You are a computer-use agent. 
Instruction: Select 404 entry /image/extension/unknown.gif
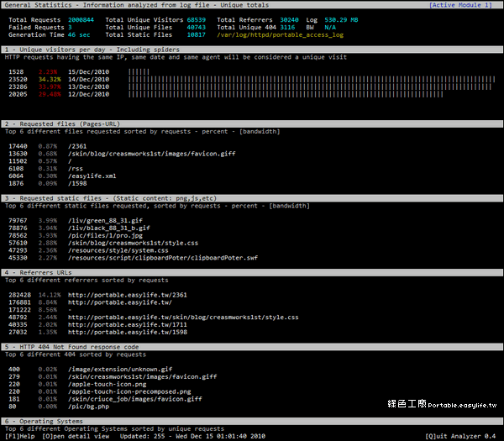pyautogui.click(x=120, y=369)
